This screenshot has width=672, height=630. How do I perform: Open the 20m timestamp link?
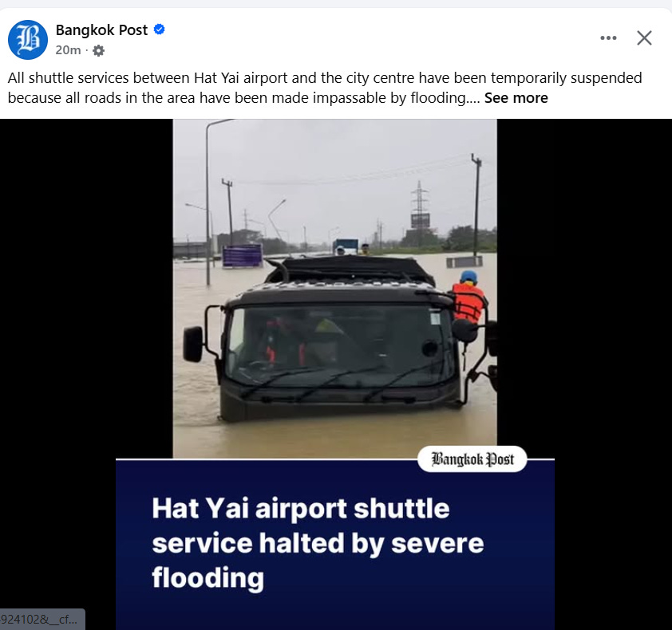68,50
